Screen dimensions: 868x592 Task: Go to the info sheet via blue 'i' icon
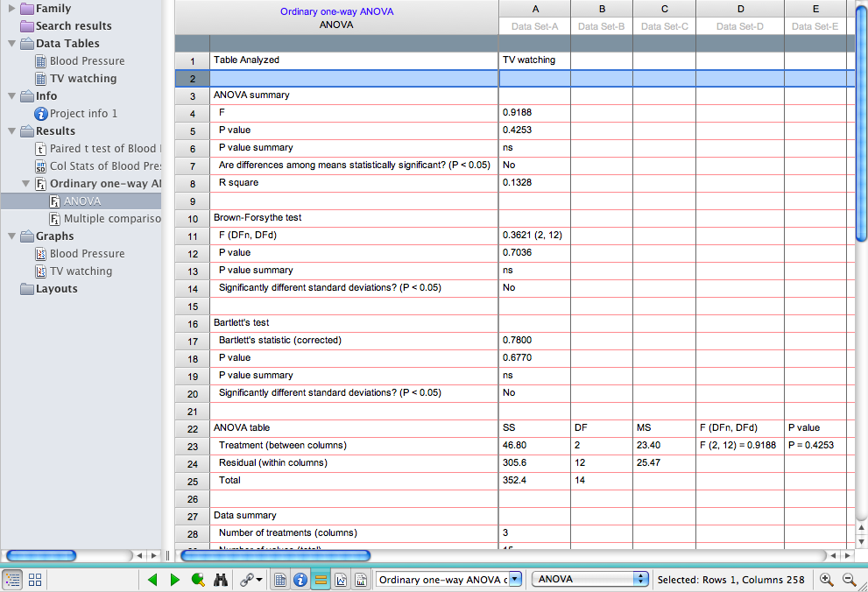pyautogui.click(x=300, y=580)
